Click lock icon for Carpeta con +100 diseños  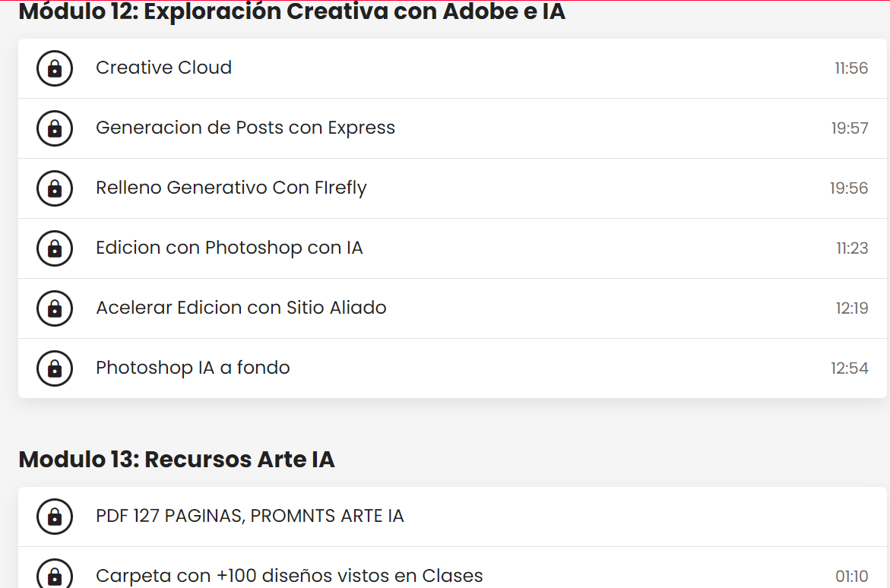(x=55, y=574)
